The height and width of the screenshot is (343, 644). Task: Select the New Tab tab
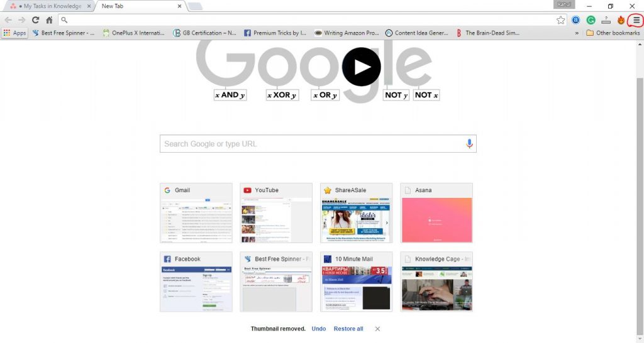coord(140,6)
